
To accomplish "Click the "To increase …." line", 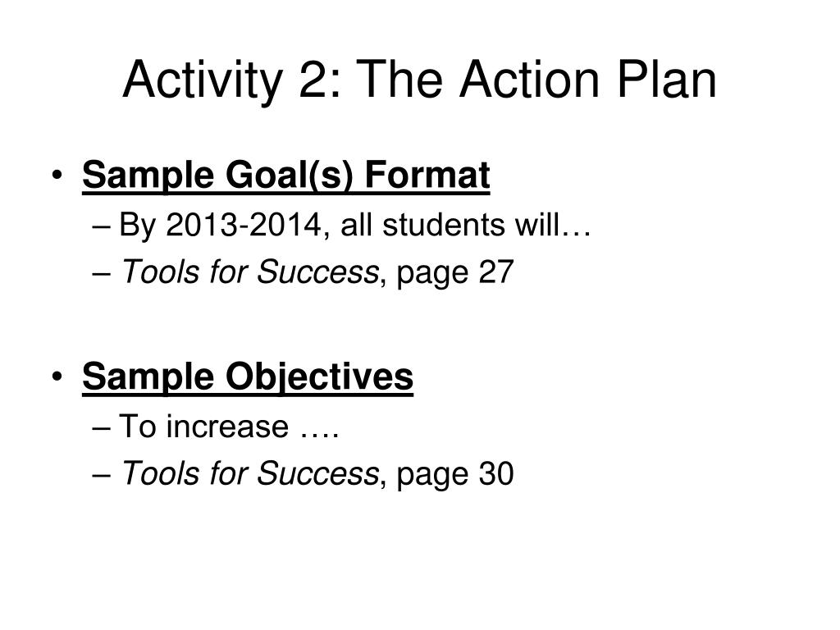I will [229, 427].
